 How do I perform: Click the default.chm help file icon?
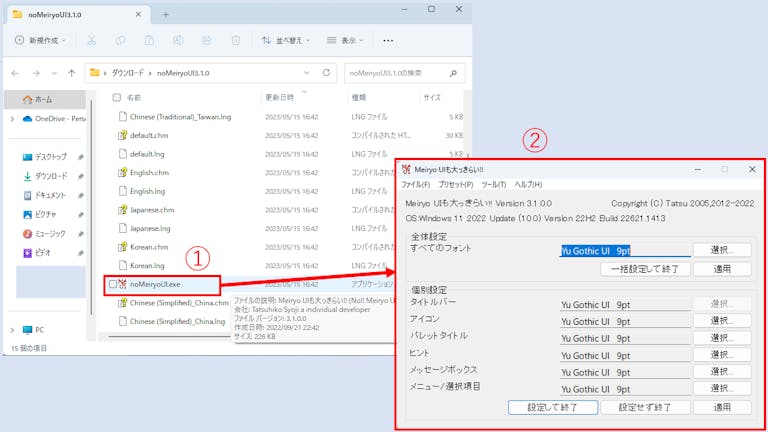122,135
